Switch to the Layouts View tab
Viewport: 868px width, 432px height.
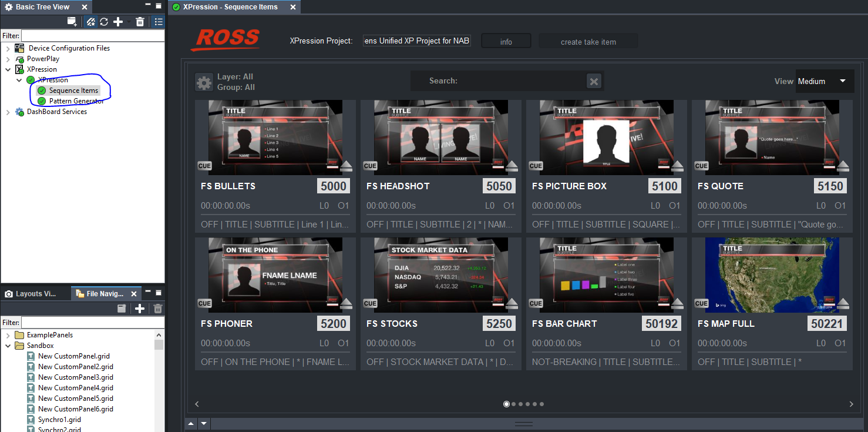(x=35, y=294)
